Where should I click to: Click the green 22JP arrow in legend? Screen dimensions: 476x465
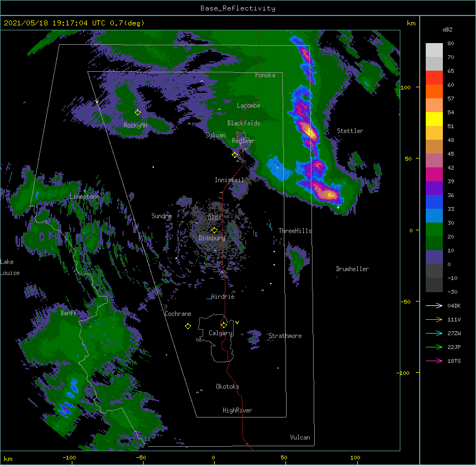pyautogui.click(x=434, y=347)
